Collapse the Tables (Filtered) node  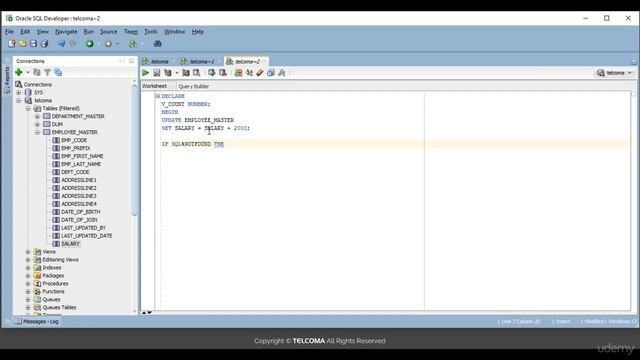[x=28, y=109]
